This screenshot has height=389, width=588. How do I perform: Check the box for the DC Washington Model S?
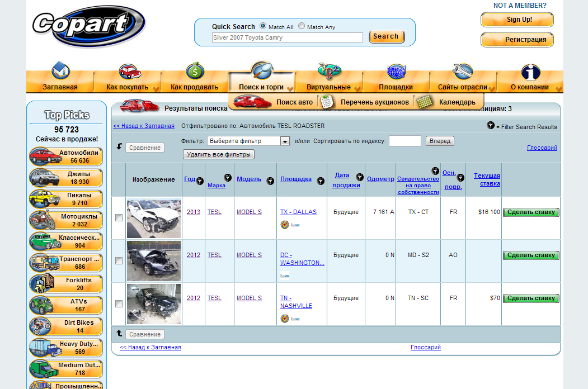click(x=119, y=261)
